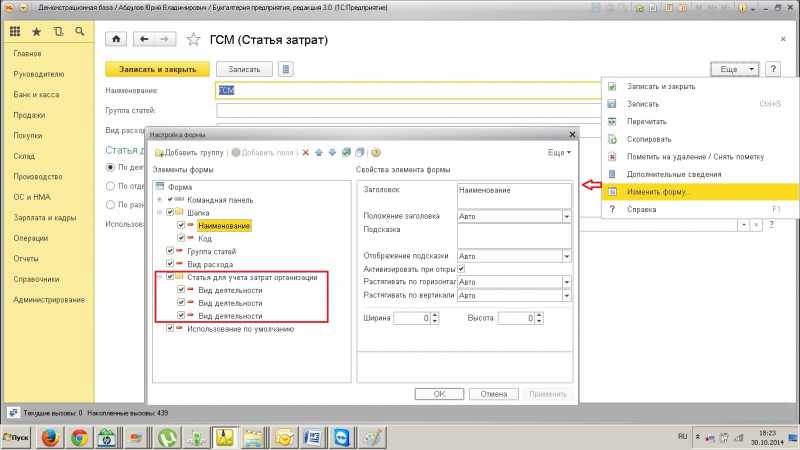Click the Наименование field containing ГСМ
The width and height of the screenshot is (800, 450).
click(x=409, y=90)
